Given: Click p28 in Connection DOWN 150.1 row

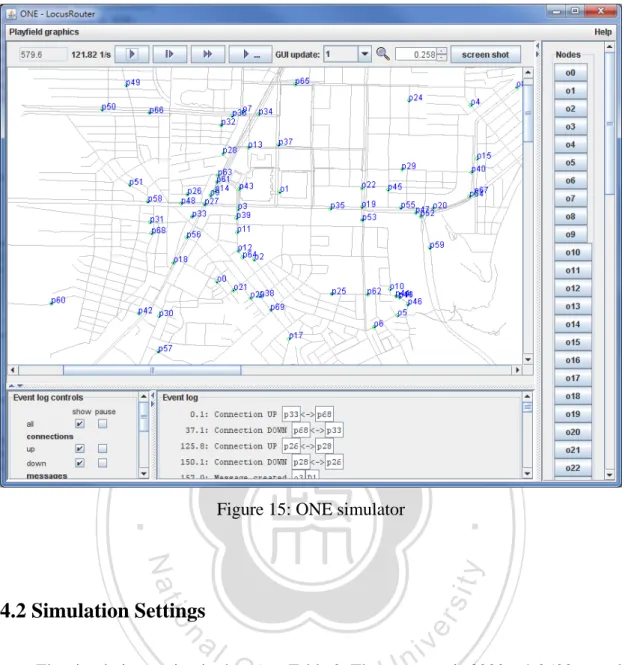Looking at the screenshot, I should (301, 462).
